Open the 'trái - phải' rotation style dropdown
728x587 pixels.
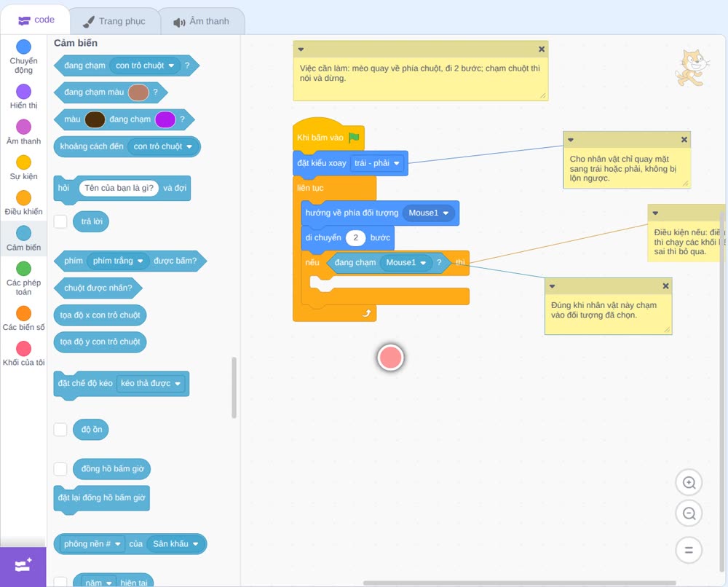pyautogui.click(x=376, y=163)
